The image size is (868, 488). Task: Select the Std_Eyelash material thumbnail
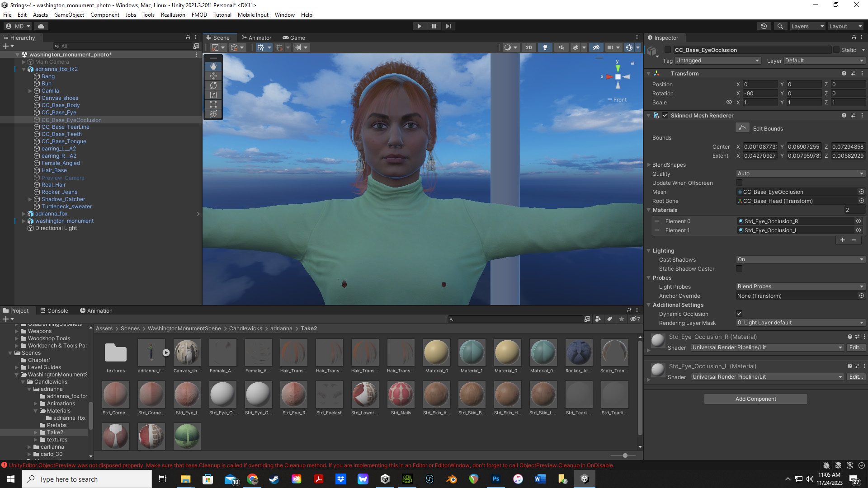click(329, 394)
